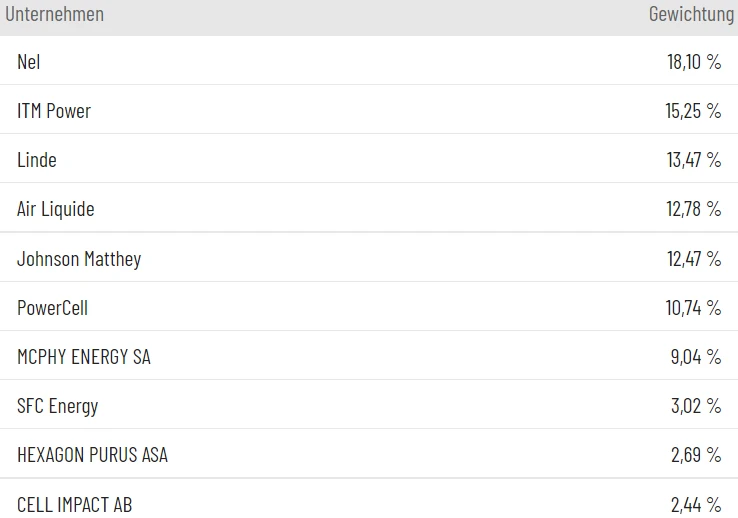The width and height of the screenshot is (738, 518).
Task: Select MCPHY ENERGY SA row
Action: pos(84,357)
